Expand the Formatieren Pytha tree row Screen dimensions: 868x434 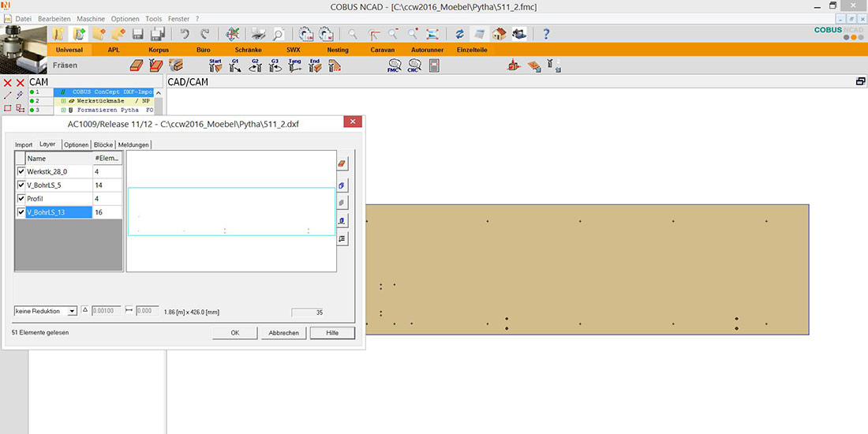click(x=64, y=110)
